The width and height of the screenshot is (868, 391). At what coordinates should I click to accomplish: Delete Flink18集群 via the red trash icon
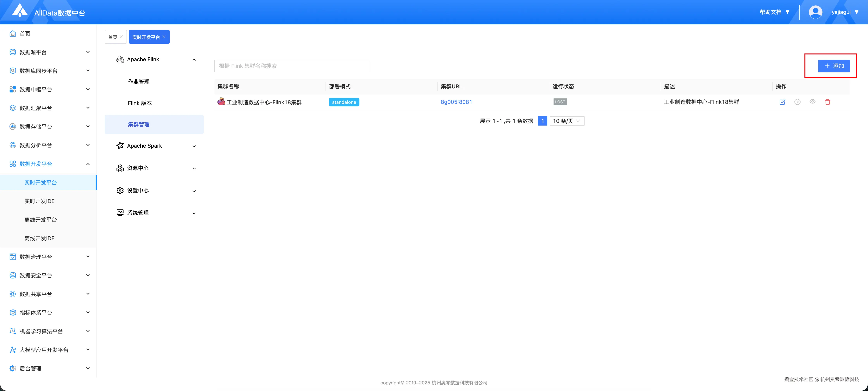(828, 102)
